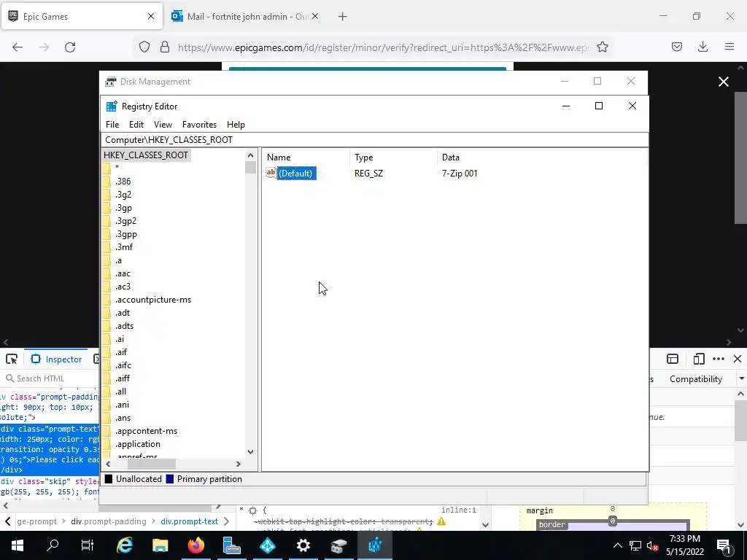The image size is (747, 560).
Task: Click the REG_SZ type cell
Action: (368, 174)
